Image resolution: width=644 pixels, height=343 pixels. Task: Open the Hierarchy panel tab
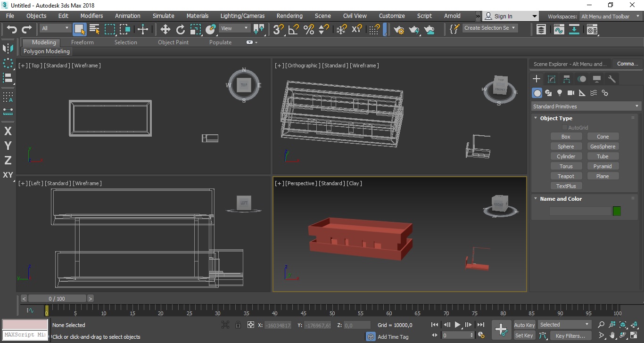tap(567, 79)
